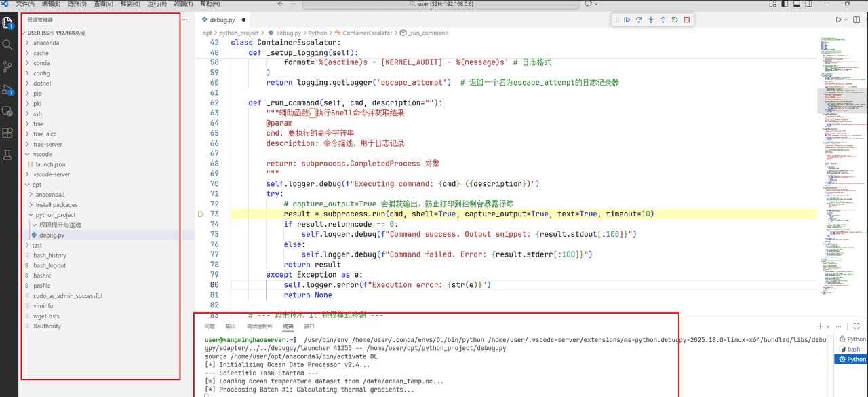The height and width of the screenshot is (397, 868).
Task: Select the bash terminal in terminal list
Action: coord(853,349)
